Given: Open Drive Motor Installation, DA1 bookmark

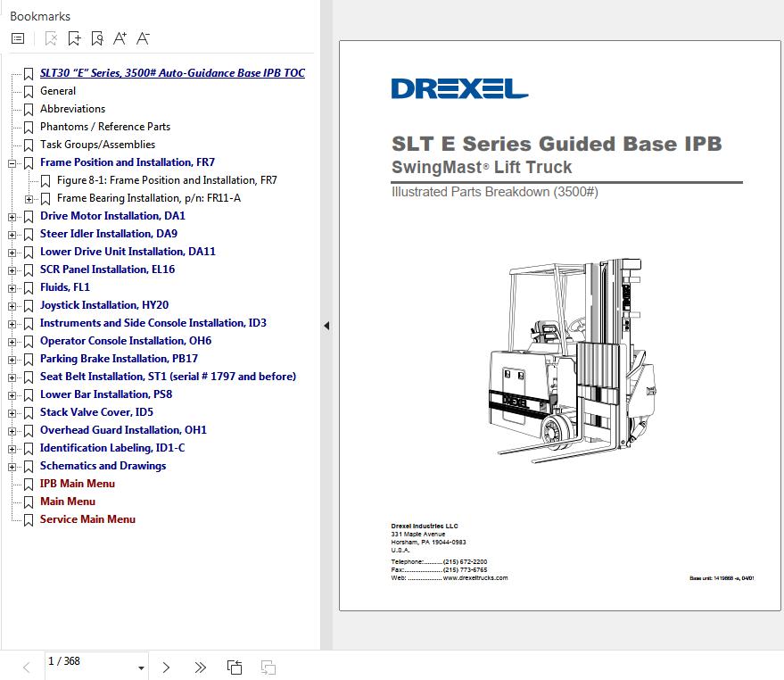Looking at the screenshot, I should (x=112, y=216).
